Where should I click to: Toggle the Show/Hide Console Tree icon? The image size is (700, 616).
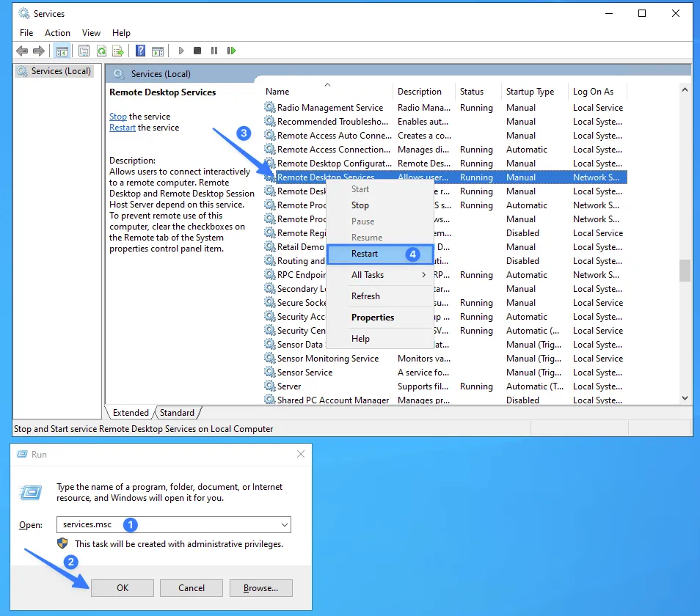(62, 51)
